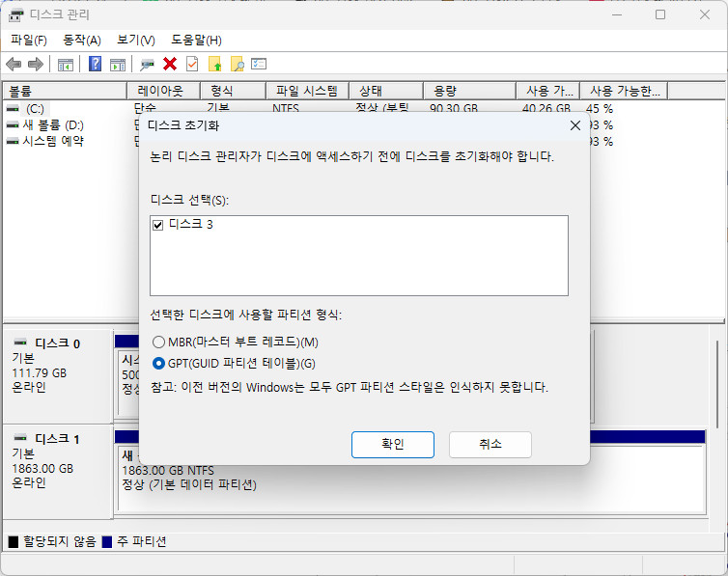Open the 보기(V) menu
728x576 pixels.
[136, 41]
